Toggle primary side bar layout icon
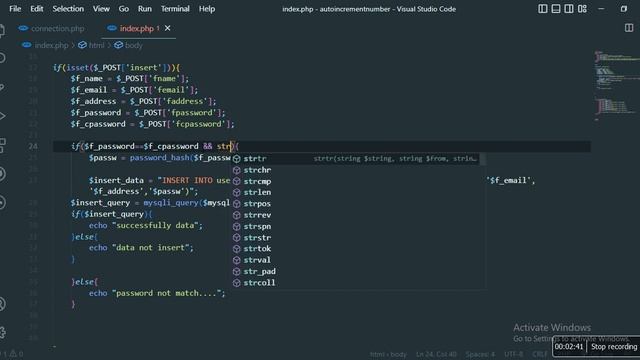Viewport: 640px width, 360px height. click(x=542, y=9)
